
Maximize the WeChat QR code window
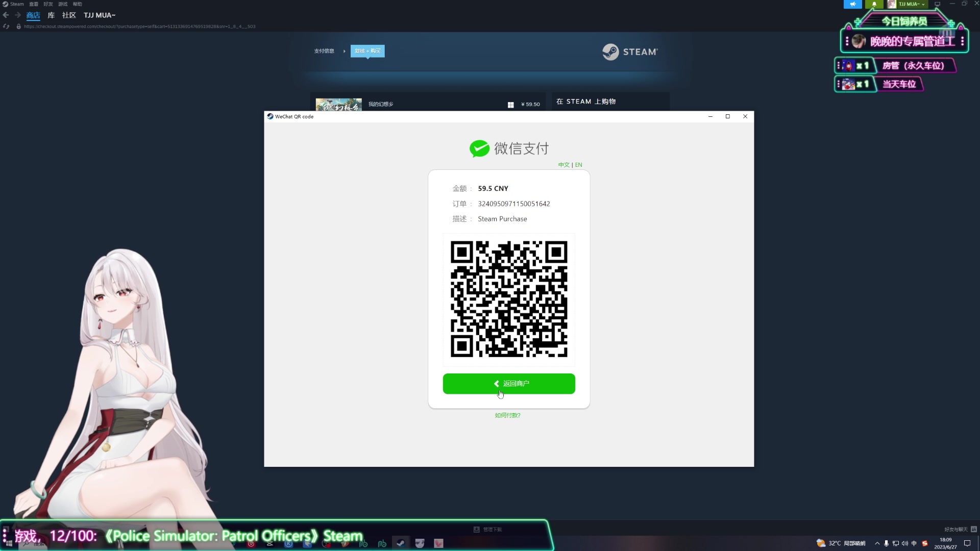728,116
